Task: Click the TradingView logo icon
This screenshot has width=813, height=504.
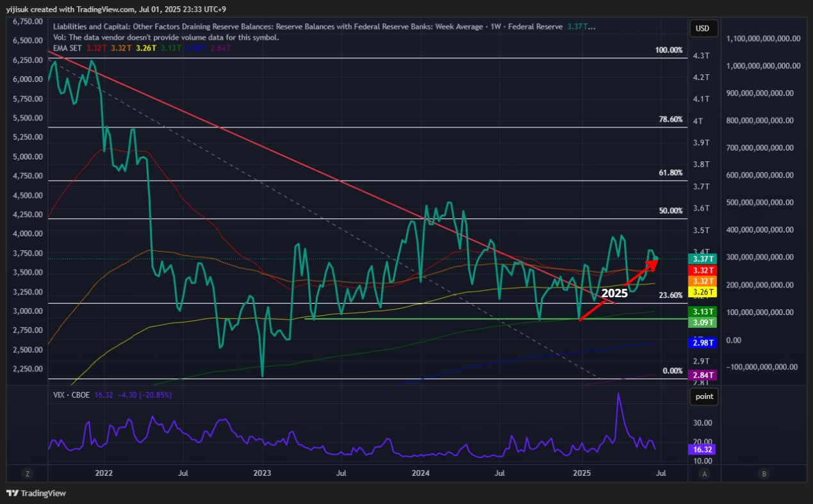Action: pyautogui.click(x=12, y=493)
